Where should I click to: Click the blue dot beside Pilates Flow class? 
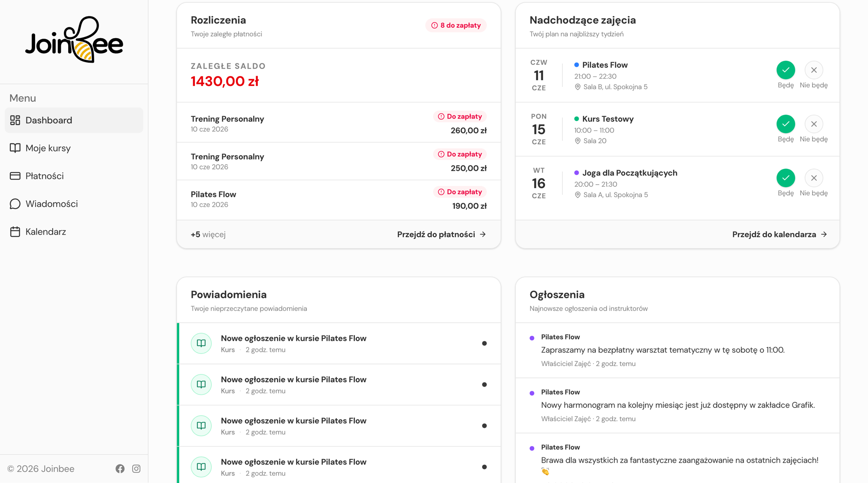point(576,65)
